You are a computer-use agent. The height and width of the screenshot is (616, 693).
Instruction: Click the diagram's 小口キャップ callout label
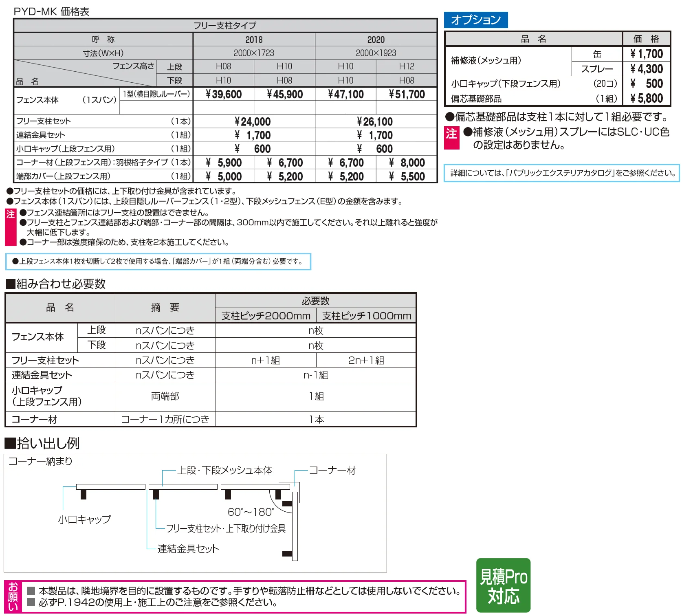(x=84, y=519)
